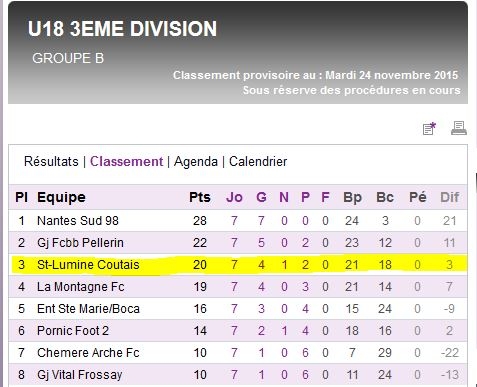Image resolution: width=477 pixels, height=387 pixels.
Task: Click the printer icon
Action: [x=459, y=128]
